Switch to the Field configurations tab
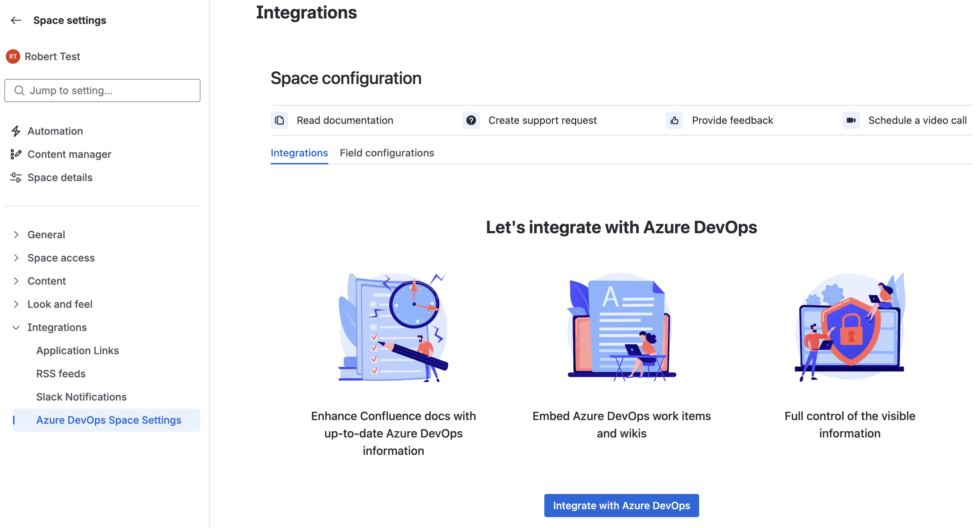The height and width of the screenshot is (528, 980). pos(387,153)
